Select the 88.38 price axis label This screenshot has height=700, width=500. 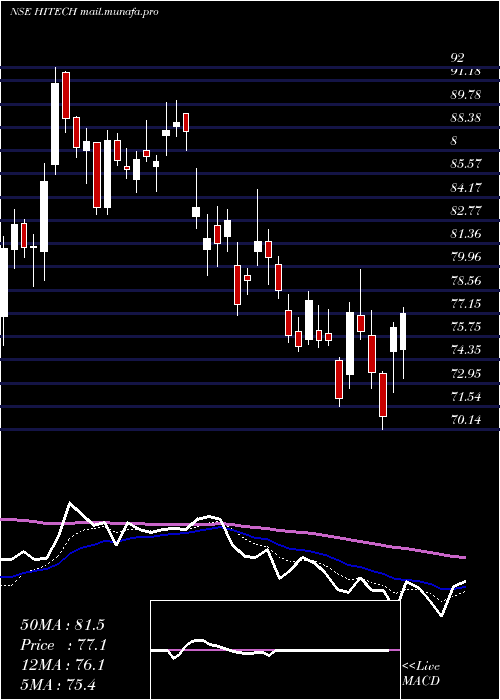(466, 118)
